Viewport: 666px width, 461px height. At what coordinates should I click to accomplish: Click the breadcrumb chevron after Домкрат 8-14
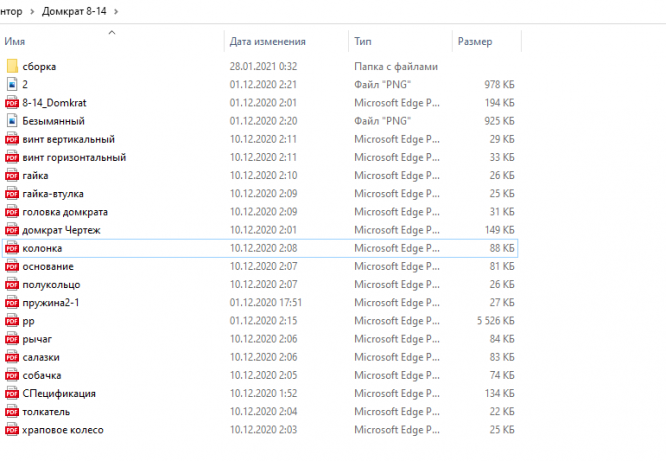(116, 11)
